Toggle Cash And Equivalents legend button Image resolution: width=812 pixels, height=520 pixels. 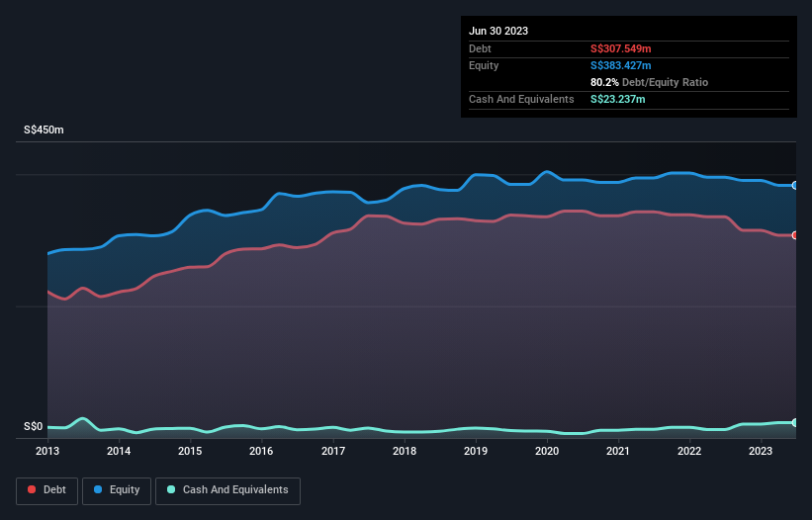tap(227, 490)
